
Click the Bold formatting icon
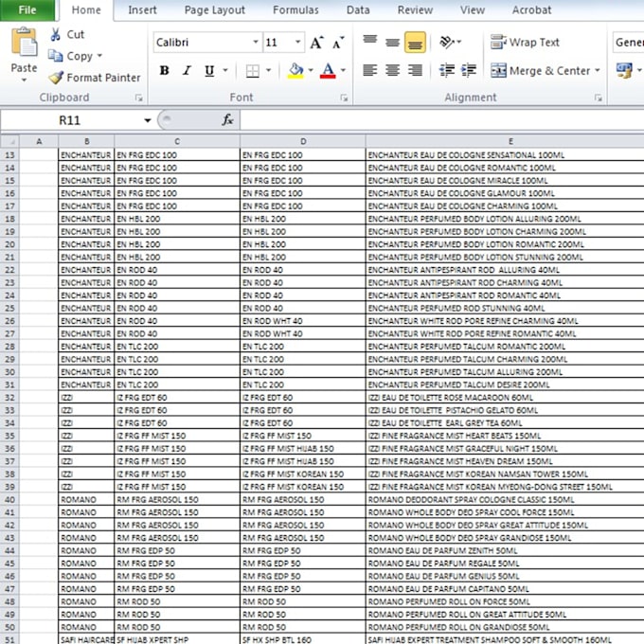tap(164, 71)
